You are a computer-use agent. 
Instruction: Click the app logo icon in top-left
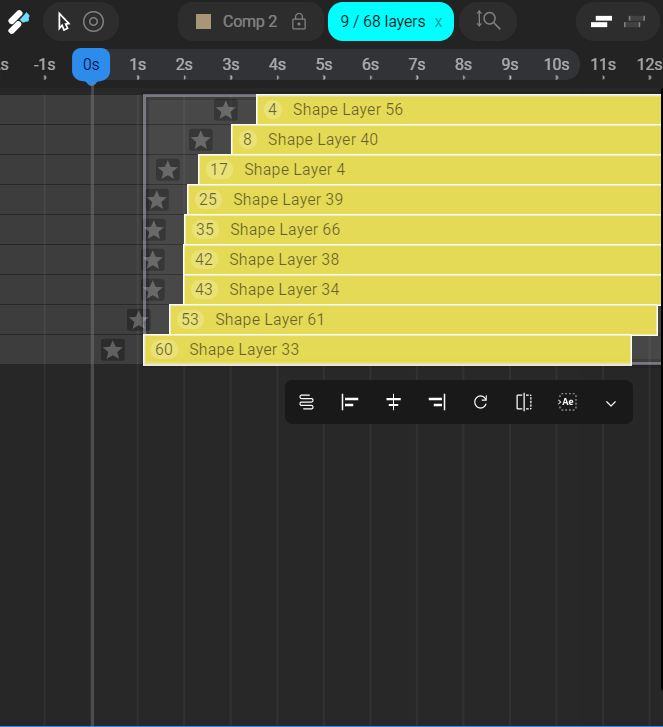pyautogui.click(x=18, y=21)
